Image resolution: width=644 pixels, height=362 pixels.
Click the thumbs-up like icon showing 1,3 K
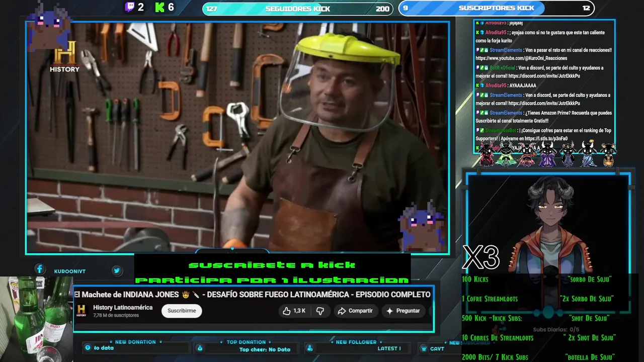pyautogui.click(x=287, y=311)
